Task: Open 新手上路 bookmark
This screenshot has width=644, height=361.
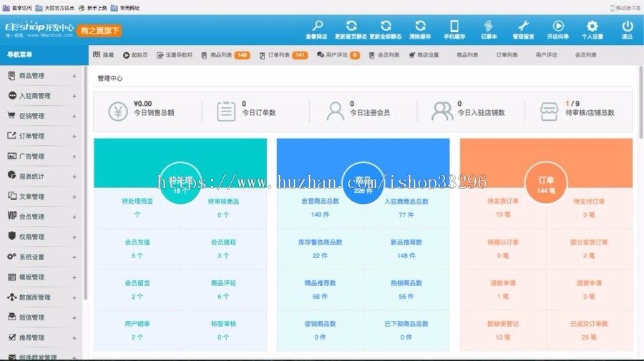Action: point(92,8)
